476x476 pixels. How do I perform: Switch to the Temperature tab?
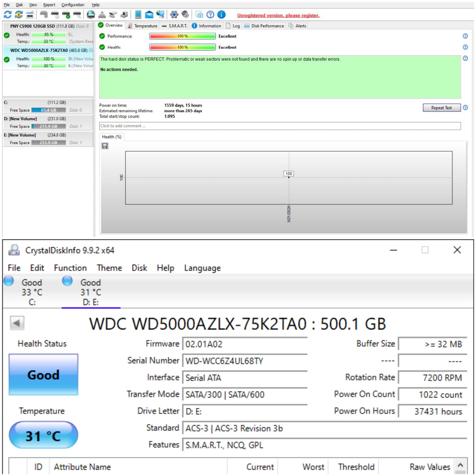pyautogui.click(x=143, y=26)
